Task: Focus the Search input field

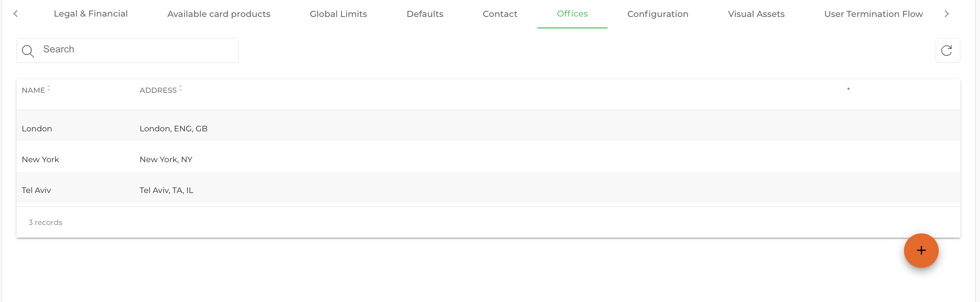Action: (128, 50)
